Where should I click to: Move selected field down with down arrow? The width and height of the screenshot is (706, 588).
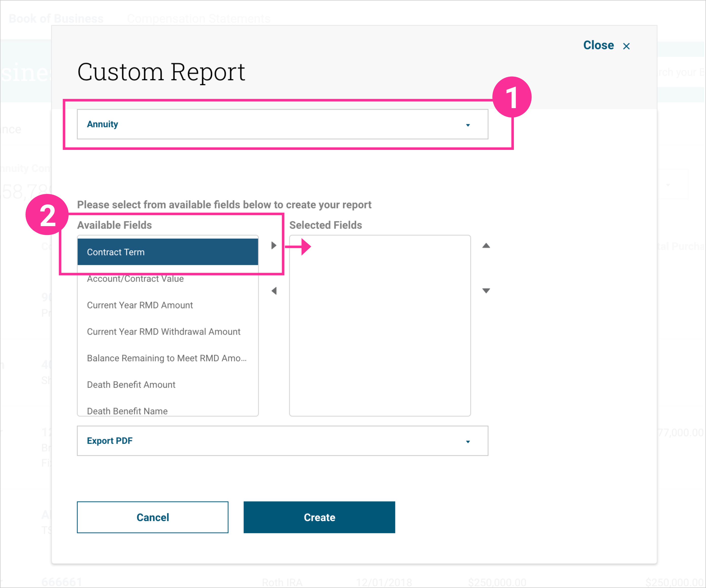[486, 291]
